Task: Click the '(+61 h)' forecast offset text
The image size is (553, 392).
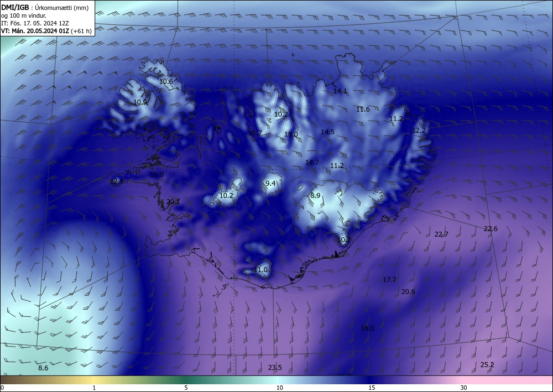Action: 81,31
